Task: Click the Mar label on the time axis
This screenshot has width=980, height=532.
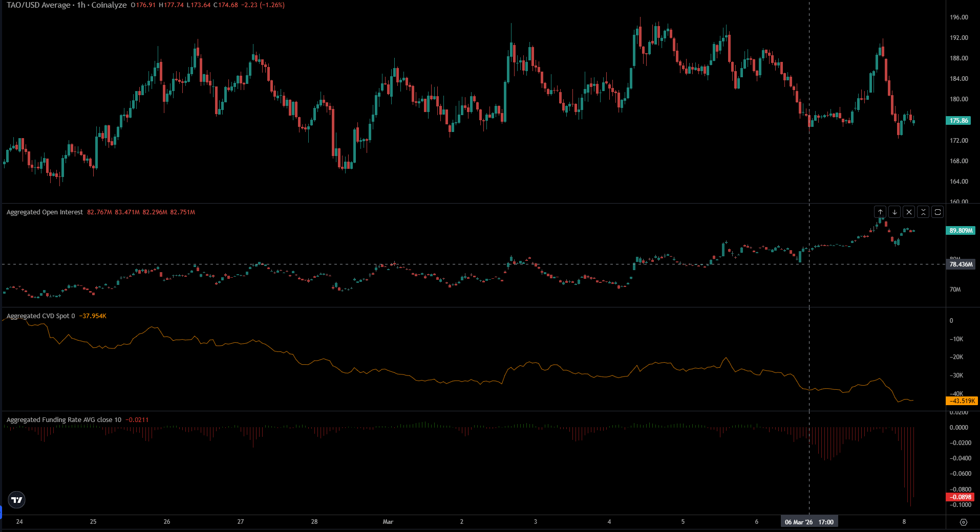Action: pyautogui.click(x=388, y=521)
